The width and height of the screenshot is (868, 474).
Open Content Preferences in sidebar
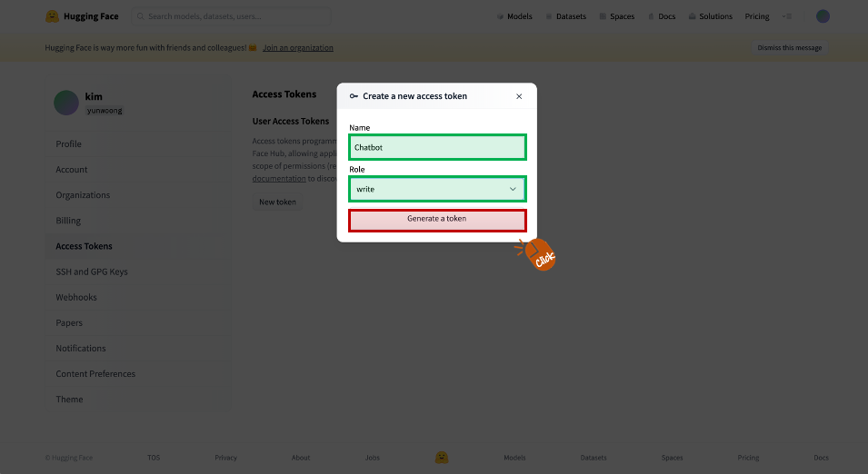coord(138,373)
